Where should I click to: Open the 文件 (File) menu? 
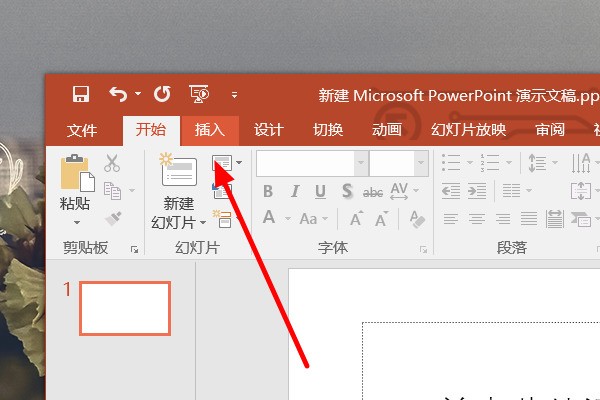coord(82,130)
